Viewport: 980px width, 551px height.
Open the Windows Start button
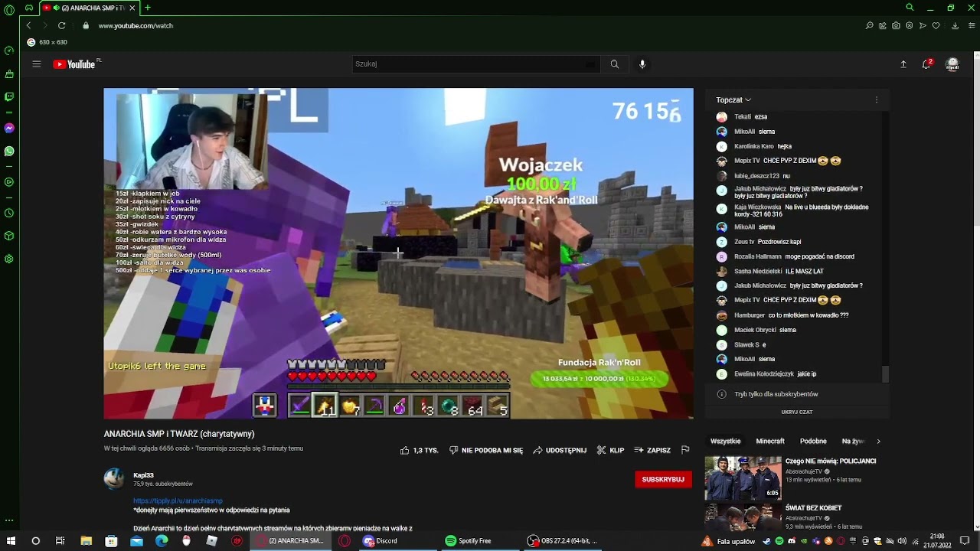(x=11, y=540)
